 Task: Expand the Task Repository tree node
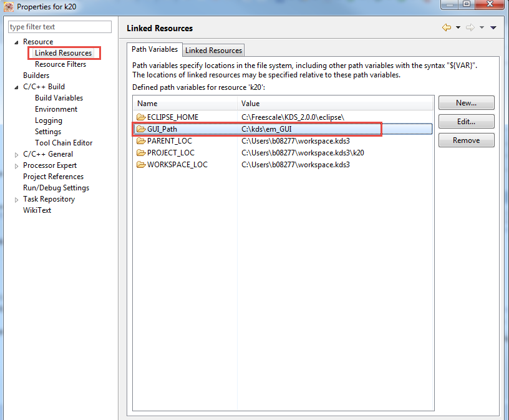pyautogui.click(x=16, y=200)
